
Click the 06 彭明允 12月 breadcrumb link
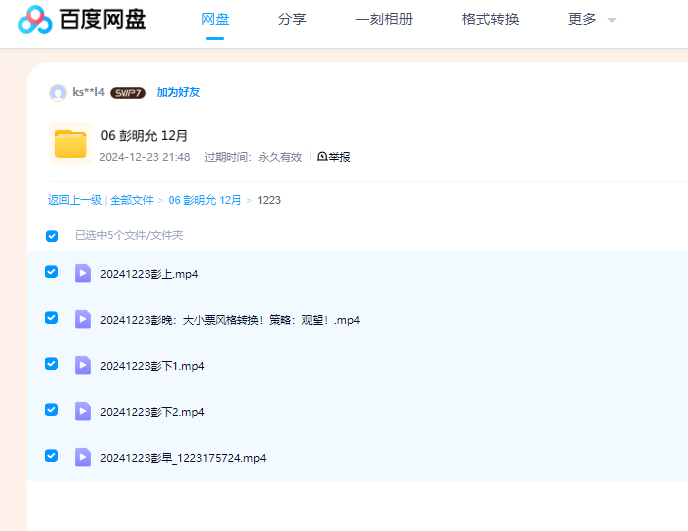[x=205, y=200]
